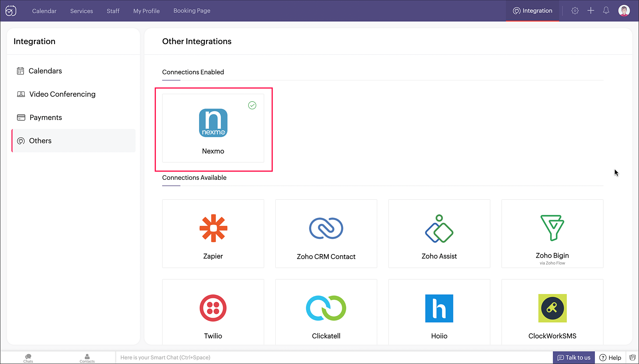Click the Clickatell logo
The width and height of the screenshot is (639, 364).
click(x=326, y=308)
